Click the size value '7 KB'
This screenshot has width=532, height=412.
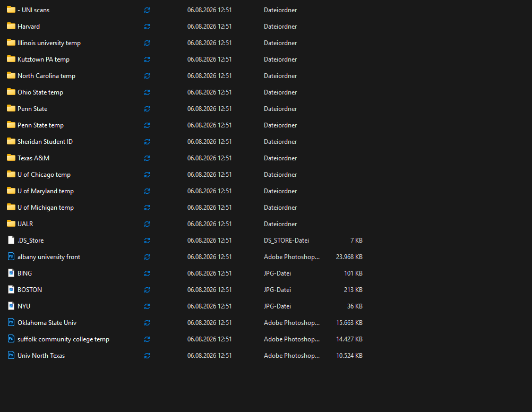[356, 241]
